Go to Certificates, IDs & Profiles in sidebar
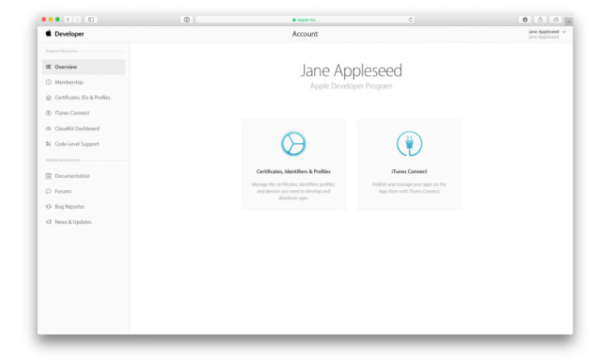 pyautogui.click(x=83, y=98)
